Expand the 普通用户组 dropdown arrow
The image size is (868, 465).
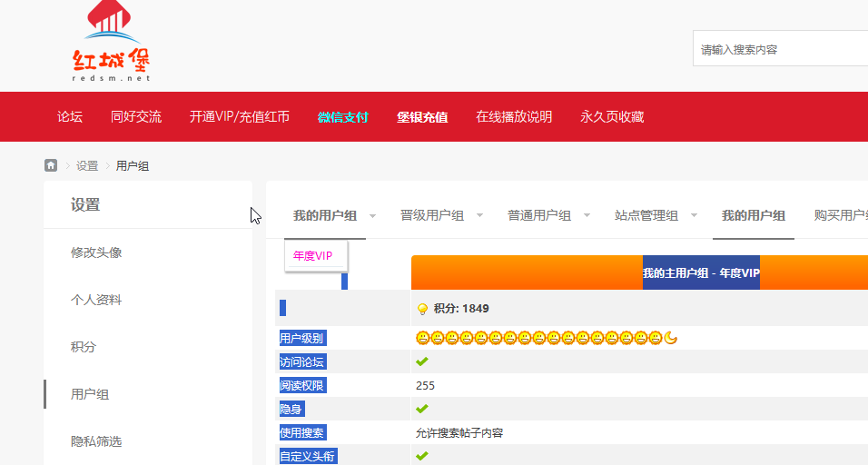pos(587,215)
